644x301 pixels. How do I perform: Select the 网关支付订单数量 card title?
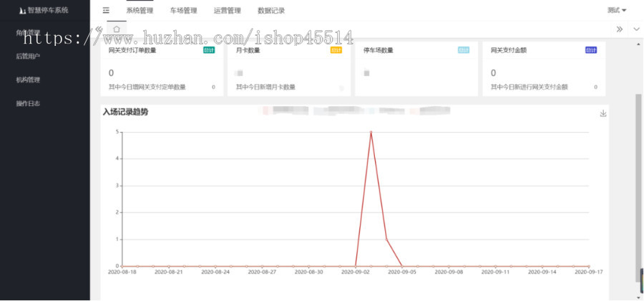click(x=132, y=51)
